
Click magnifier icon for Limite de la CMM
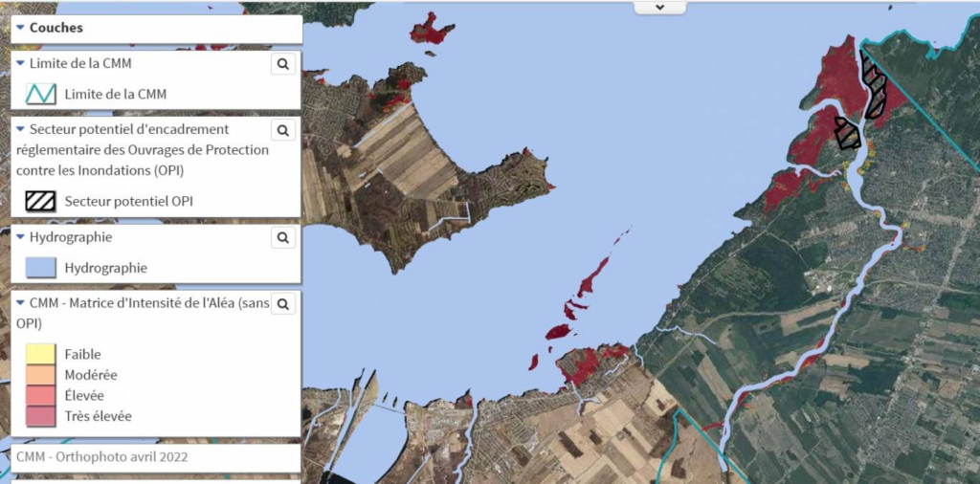282,64
